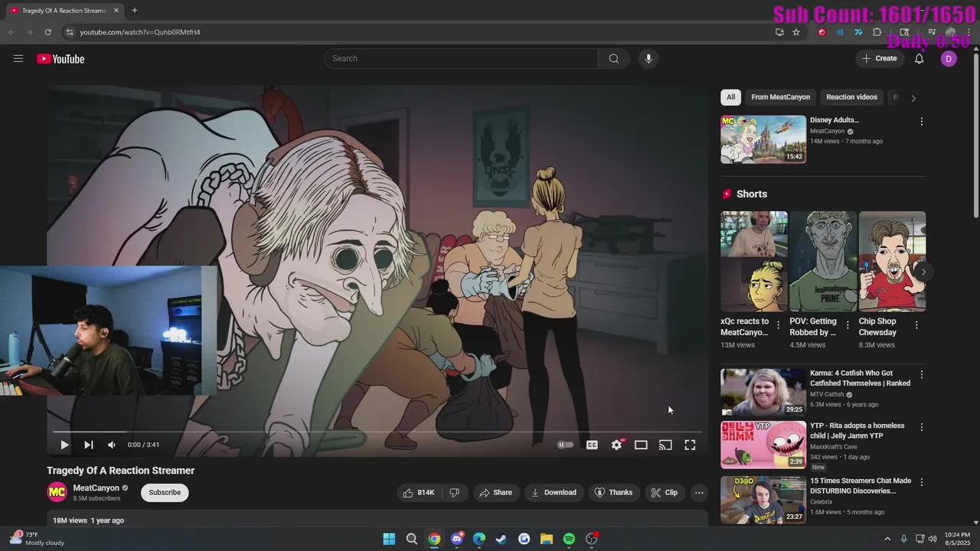Open the Chip Shop Chewsday short
Screen dimensions: 980x551
(892, 262)
